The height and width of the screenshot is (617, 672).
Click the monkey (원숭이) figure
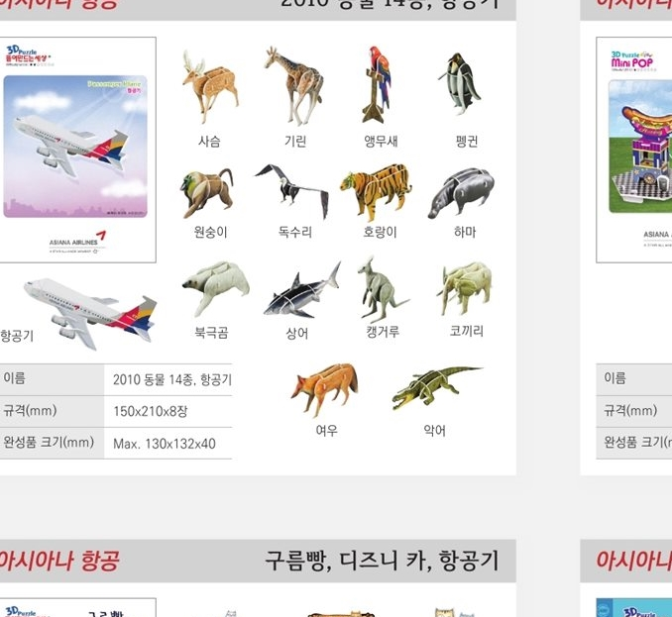(207, 193)
